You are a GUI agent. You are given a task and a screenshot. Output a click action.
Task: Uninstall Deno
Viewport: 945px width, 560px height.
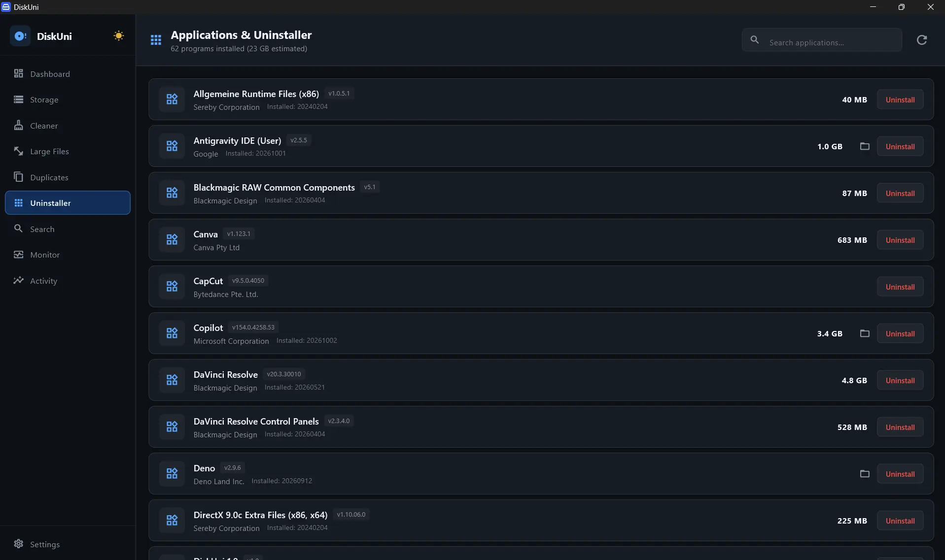point(900,474)
